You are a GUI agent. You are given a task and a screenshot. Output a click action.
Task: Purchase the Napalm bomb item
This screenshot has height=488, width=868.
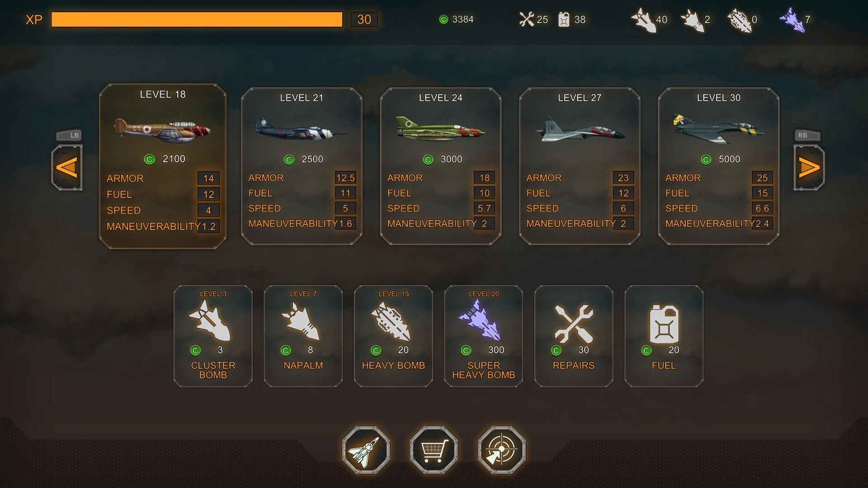pyautogui.click(x=303, y=336)
